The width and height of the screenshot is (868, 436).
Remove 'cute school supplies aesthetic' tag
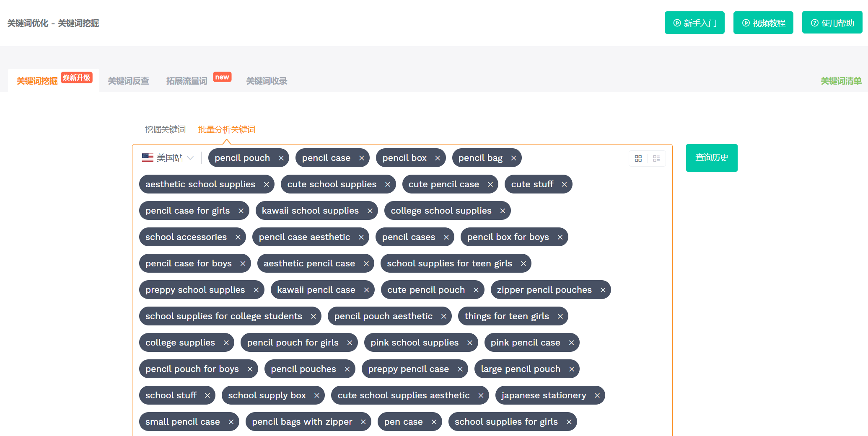(481, 396)
